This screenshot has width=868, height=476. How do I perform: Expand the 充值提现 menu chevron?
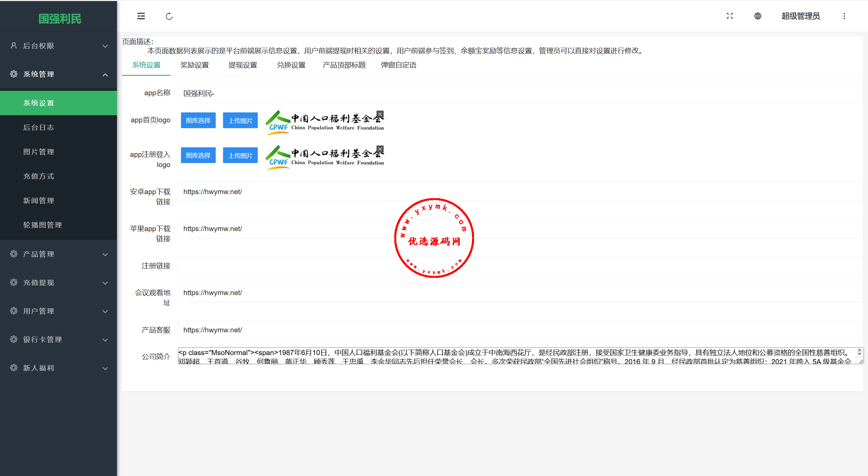click(105, 283)
